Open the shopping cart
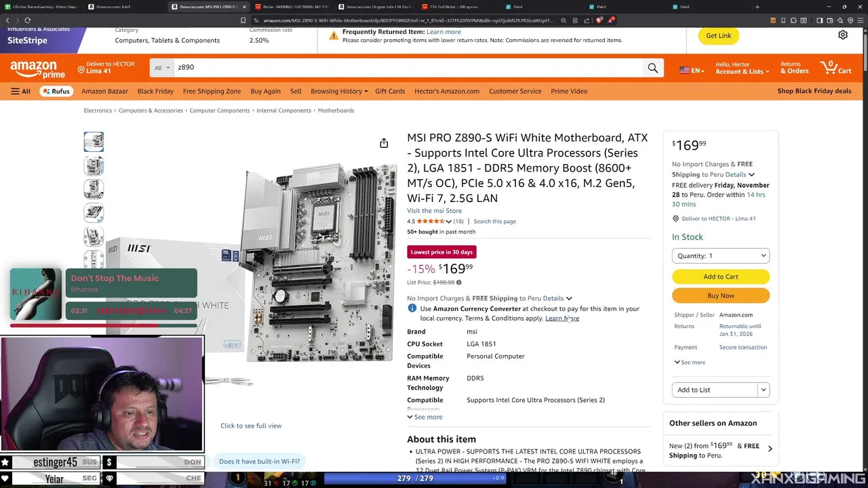 coord(836,67)
